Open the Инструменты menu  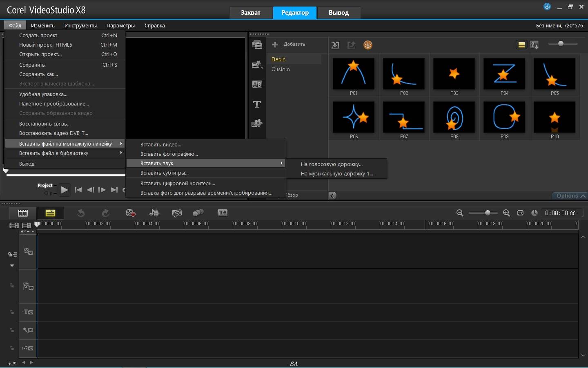(x=80, y=25)
